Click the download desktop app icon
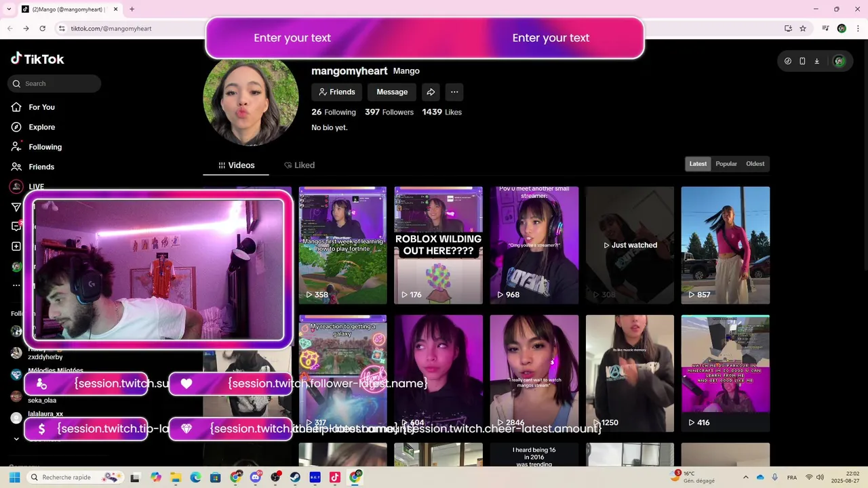The image size is (868, 488). [816, 61]
